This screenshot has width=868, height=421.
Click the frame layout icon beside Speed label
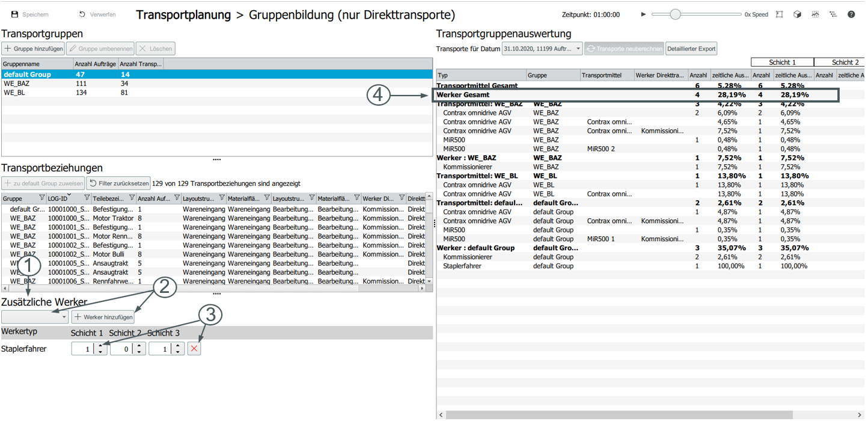[x=780, y=14]
